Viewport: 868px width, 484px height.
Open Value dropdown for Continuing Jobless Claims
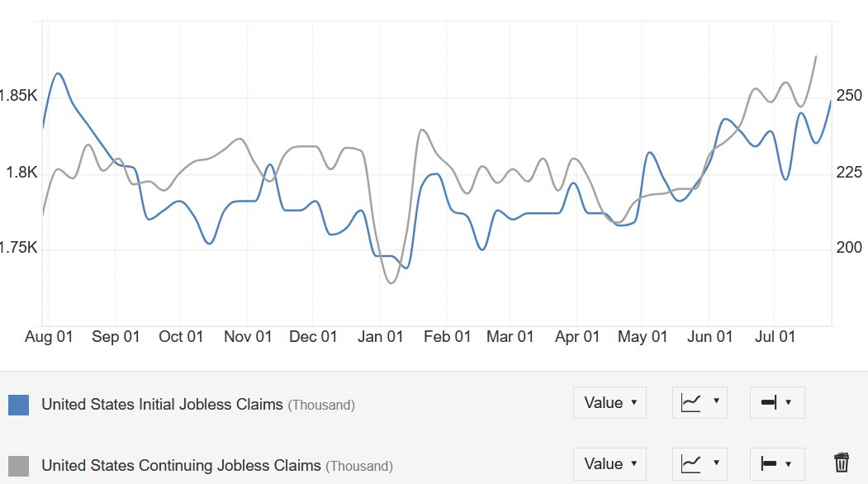[x=609, y=463]
